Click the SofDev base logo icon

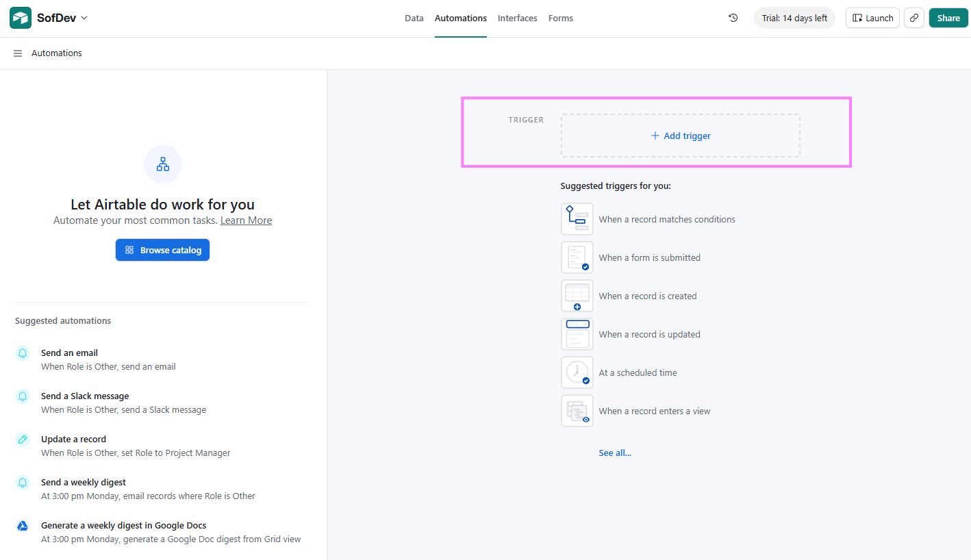[x=21, y=18]
